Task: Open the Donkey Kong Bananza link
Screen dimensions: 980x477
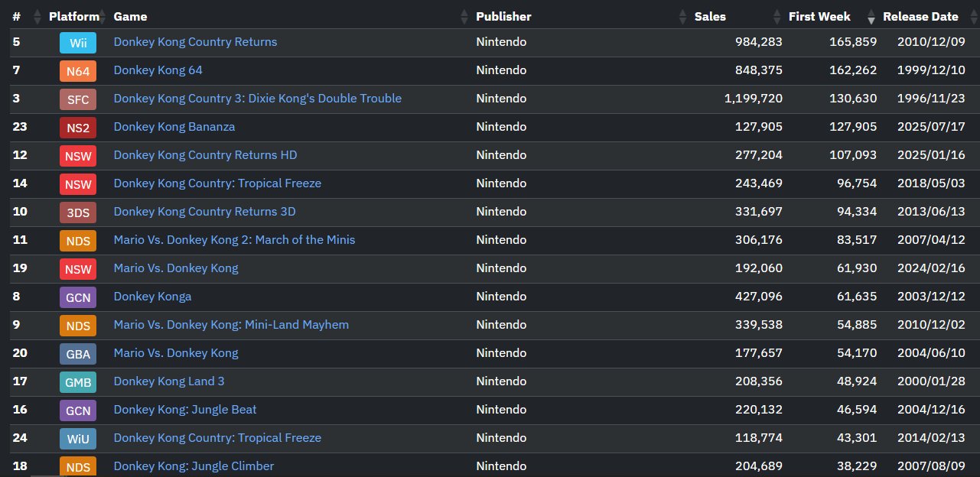Action: coord(174,127)
